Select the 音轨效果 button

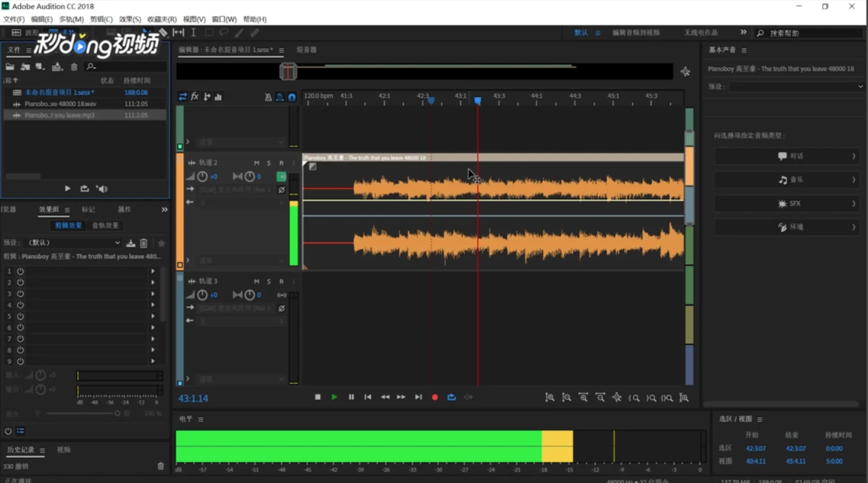[x=105, y=225]
